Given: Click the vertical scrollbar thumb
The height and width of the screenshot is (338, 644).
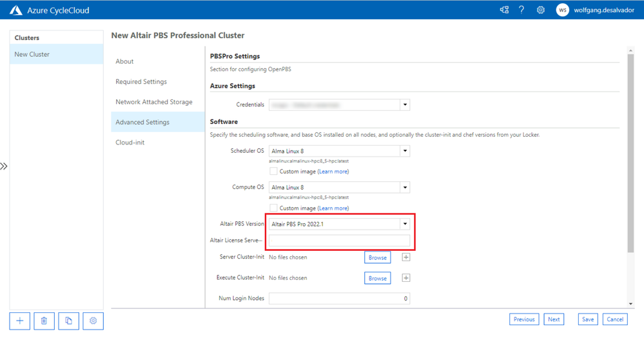Looking at the screenshot, I should 630,153.
